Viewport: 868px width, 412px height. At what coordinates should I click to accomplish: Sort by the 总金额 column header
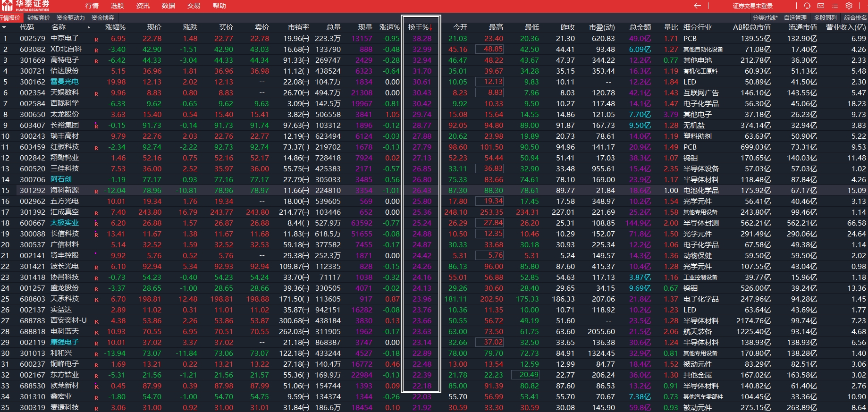click(640, 27)
